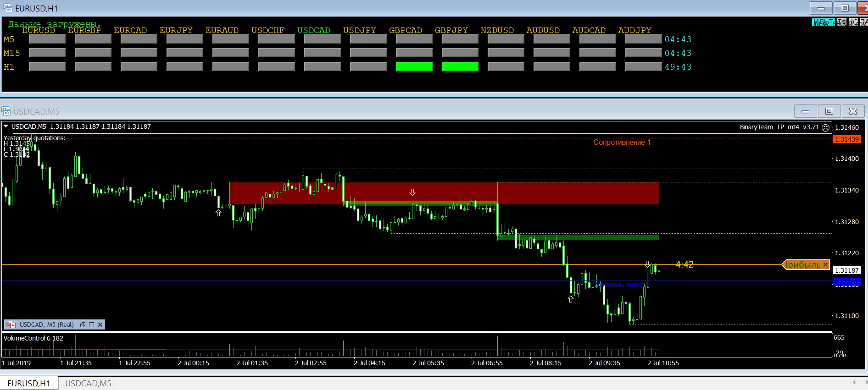
Task: Click the USDCAD,M5 window title bar chart icon
Action: tap(6, 111)
